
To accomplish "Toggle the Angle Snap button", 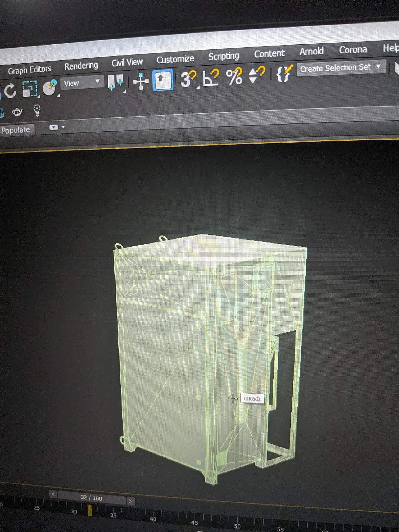I will click(211, 77).
